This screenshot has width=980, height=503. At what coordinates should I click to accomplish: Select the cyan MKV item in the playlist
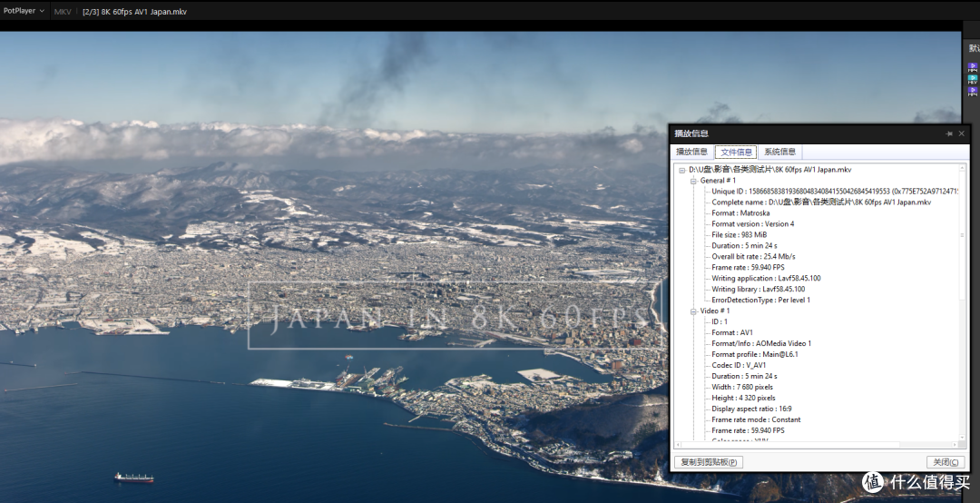[973, 80]
